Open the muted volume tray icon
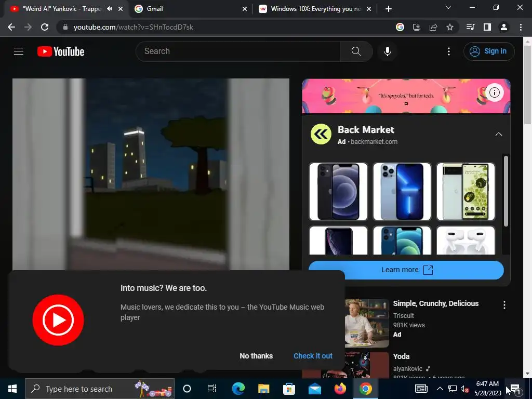This screenshot has height=399, width=532. click(x=465, y=389)
